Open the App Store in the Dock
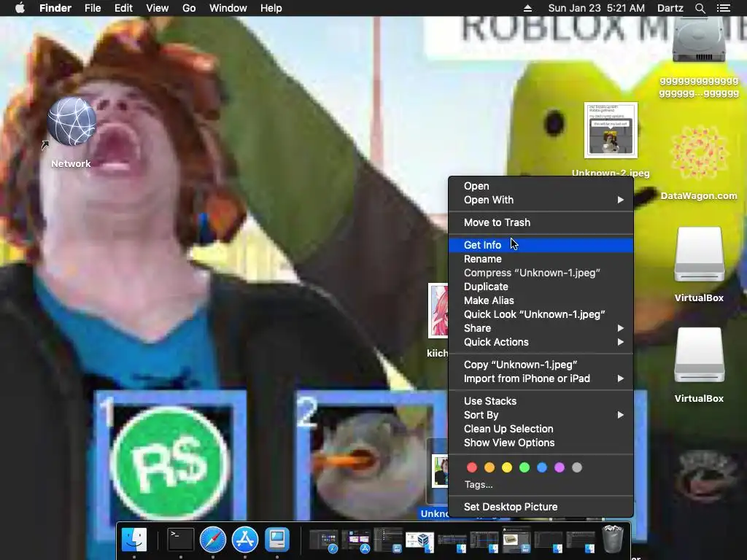747x560 pixels. click(245, 539)
